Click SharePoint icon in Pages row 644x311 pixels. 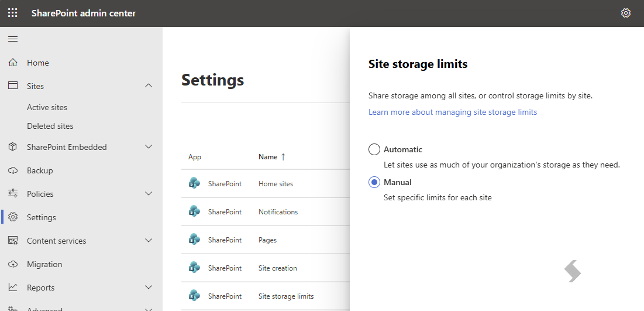coord(194,240)
